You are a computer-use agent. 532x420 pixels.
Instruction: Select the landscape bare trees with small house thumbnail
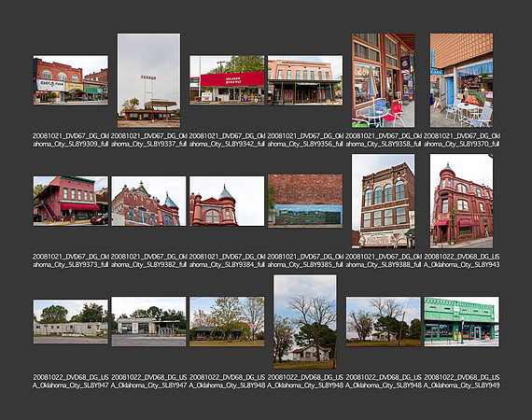tap(383, 322)
